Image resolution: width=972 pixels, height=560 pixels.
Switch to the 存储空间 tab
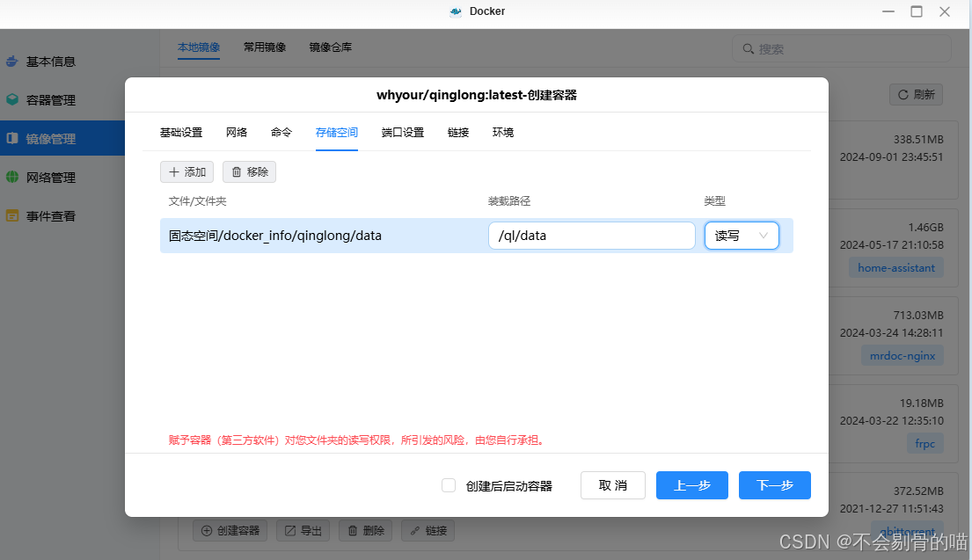pos(337,133)
